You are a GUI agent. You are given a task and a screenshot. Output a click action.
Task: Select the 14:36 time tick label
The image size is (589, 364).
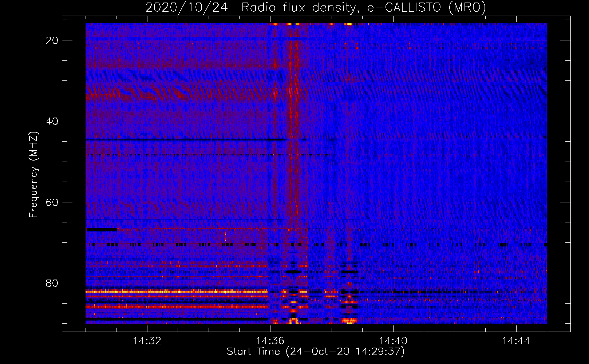tap(270, 341)
